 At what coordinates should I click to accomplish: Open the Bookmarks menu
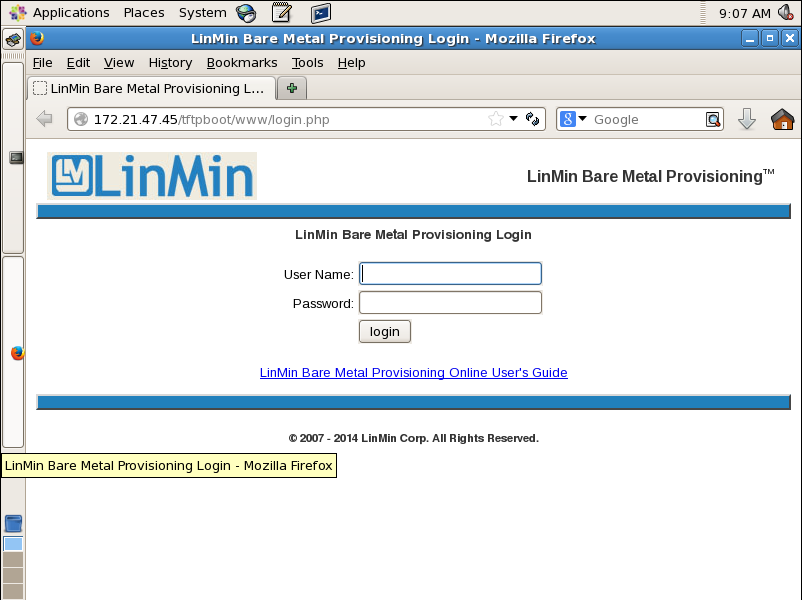point(242,62)
